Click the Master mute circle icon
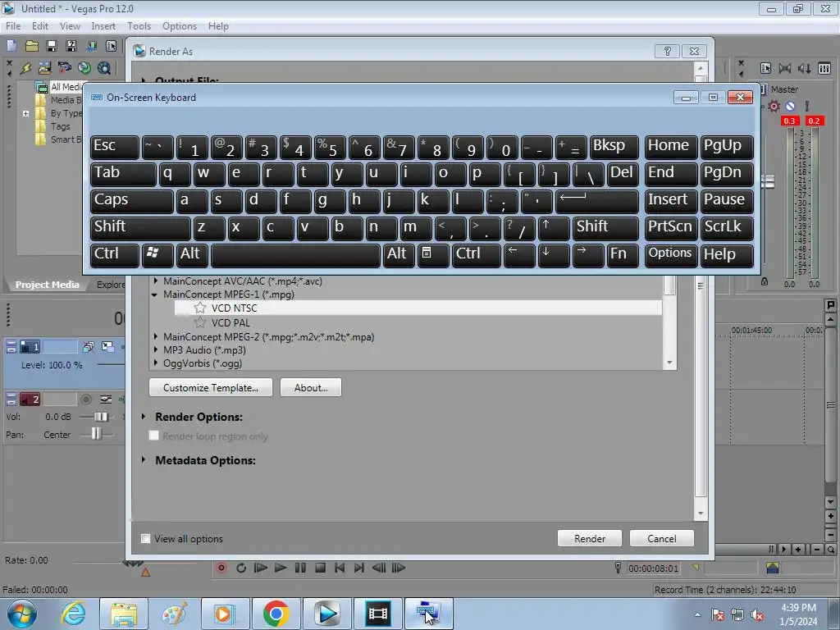 pos(790,106)
